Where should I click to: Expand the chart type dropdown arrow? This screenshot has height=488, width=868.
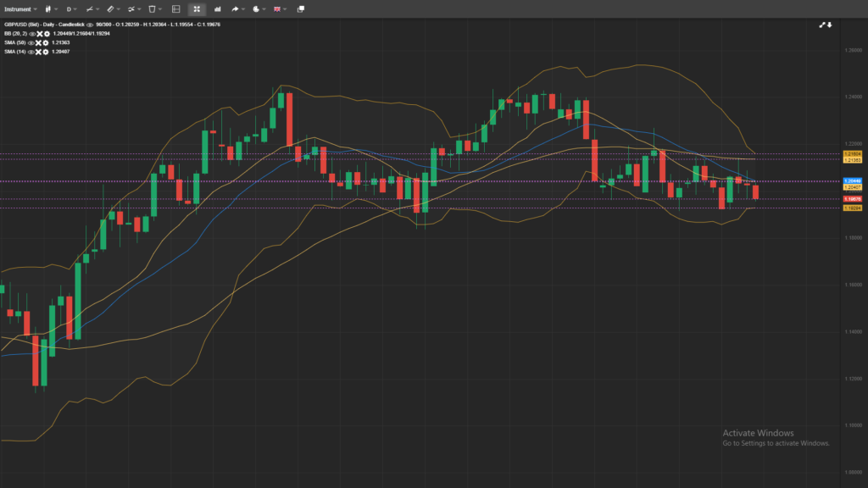tap(56, 9)
